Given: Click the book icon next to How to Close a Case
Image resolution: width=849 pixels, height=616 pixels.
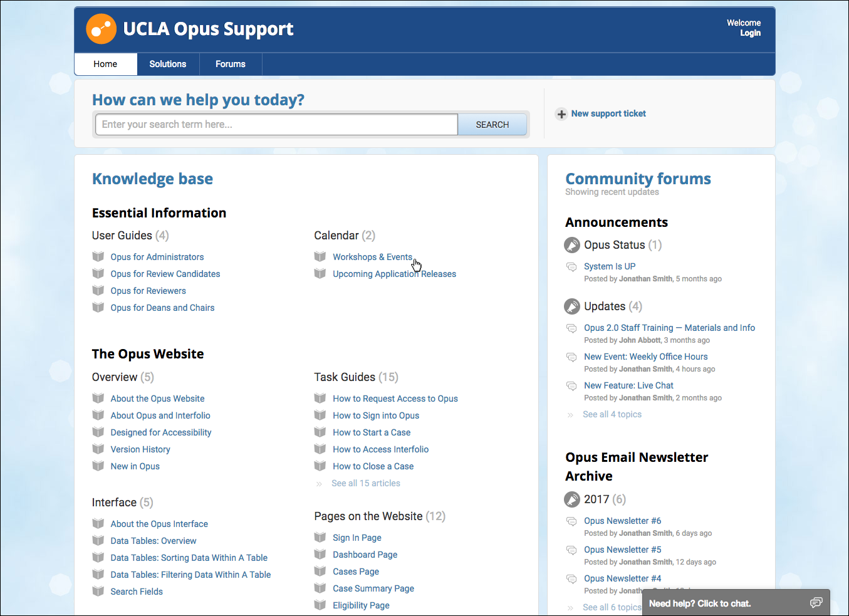Looking at the screenshot, I should click(320, 466).
